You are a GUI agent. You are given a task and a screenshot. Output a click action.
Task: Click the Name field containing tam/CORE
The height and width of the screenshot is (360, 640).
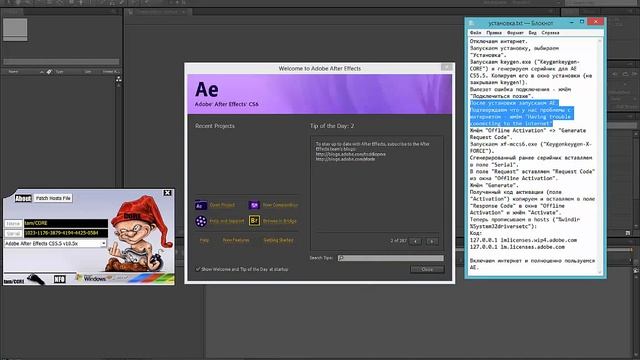pyautogui.click(x=66, y=223)
